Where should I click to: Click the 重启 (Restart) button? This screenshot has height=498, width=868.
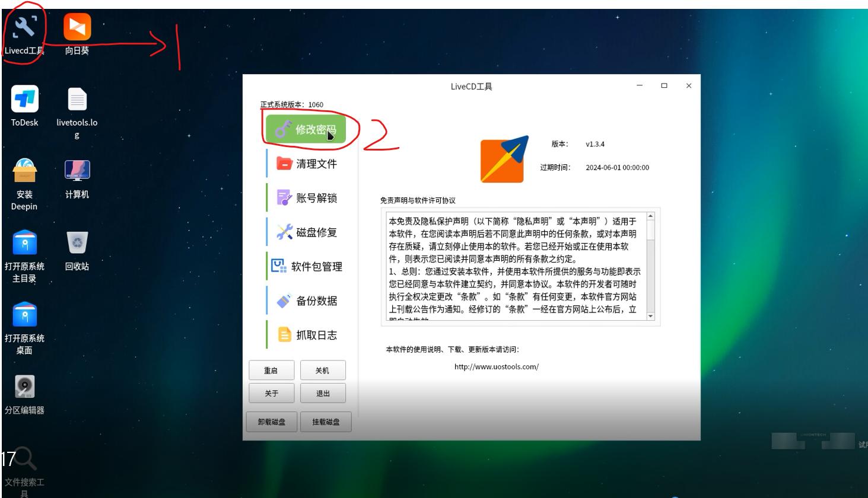pyautogui.click(x=271, y=370)
